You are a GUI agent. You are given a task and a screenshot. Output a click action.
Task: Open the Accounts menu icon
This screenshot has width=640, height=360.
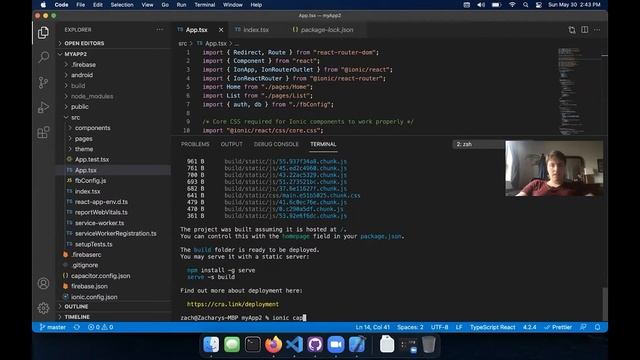(x=43, y=283)
